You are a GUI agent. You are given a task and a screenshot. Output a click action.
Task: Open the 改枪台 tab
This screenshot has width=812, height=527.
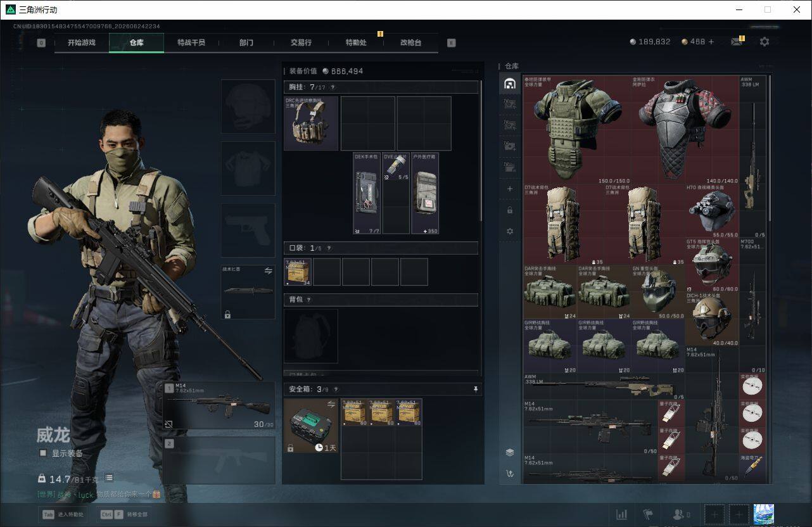point(410,42)
